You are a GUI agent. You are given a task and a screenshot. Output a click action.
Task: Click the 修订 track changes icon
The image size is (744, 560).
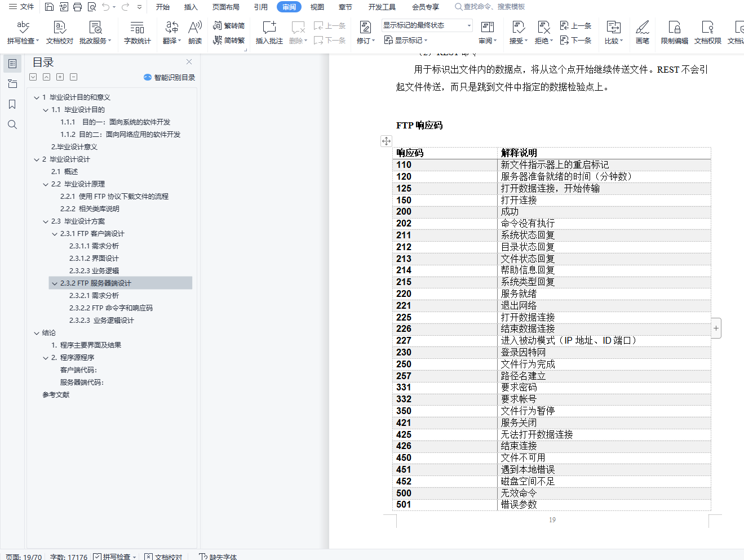pyautogui.click(x=365, y=27)
